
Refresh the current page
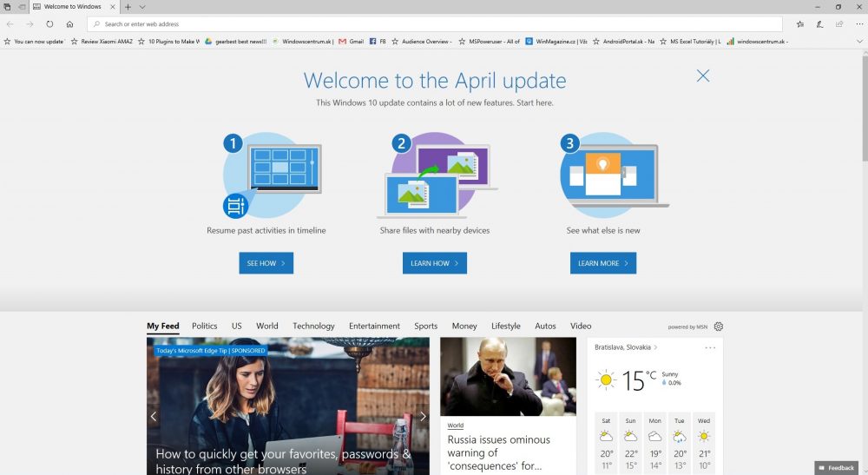pyautogui.click(x=49, y=23)
